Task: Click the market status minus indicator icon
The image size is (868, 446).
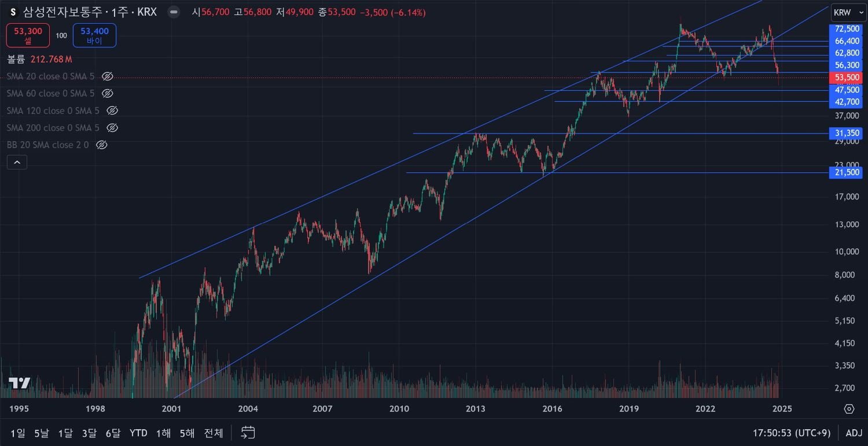Action: click(x=172, y=12)
